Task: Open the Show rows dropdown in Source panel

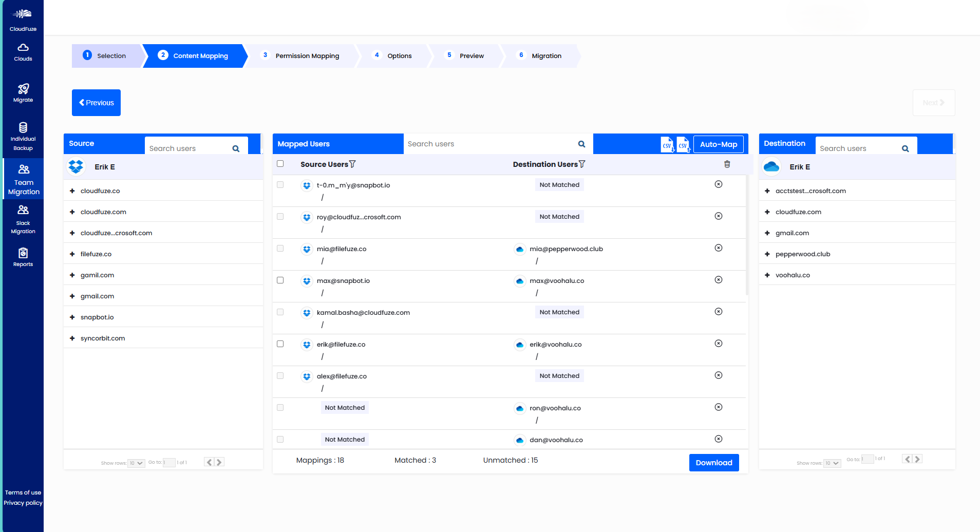Action: point(136,463)
